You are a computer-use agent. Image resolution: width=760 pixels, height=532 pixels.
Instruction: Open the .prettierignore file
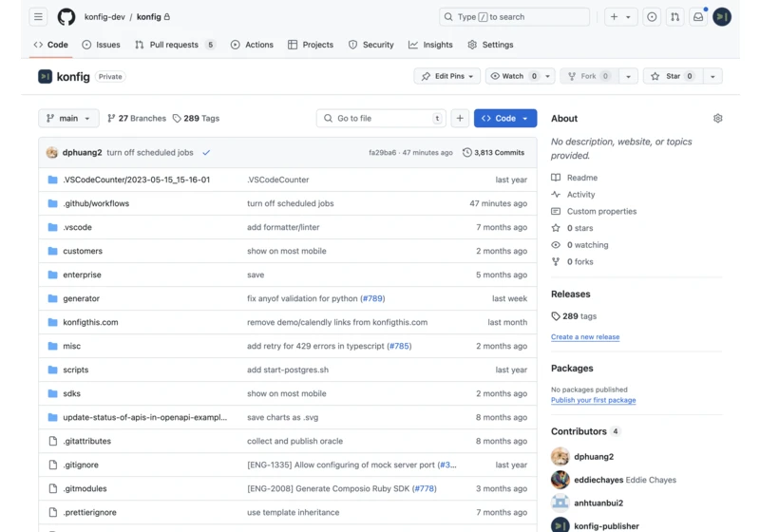pyautogui.click(x=89, y=512)
